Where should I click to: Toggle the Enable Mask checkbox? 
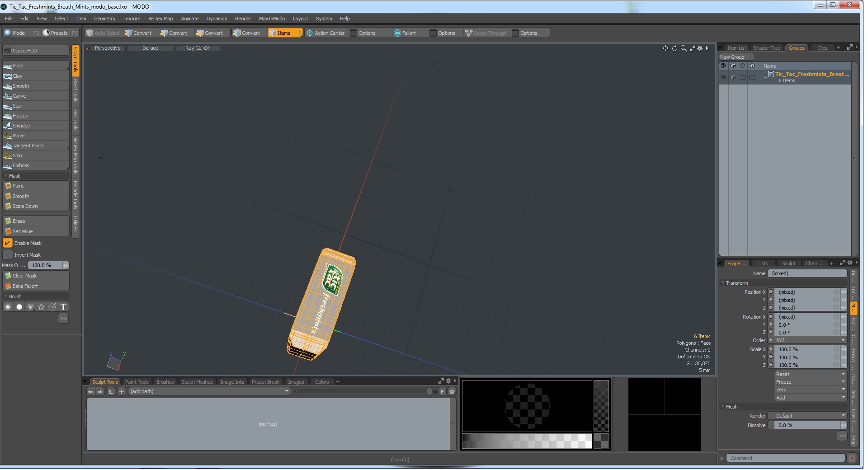click(x=8, y=244)
